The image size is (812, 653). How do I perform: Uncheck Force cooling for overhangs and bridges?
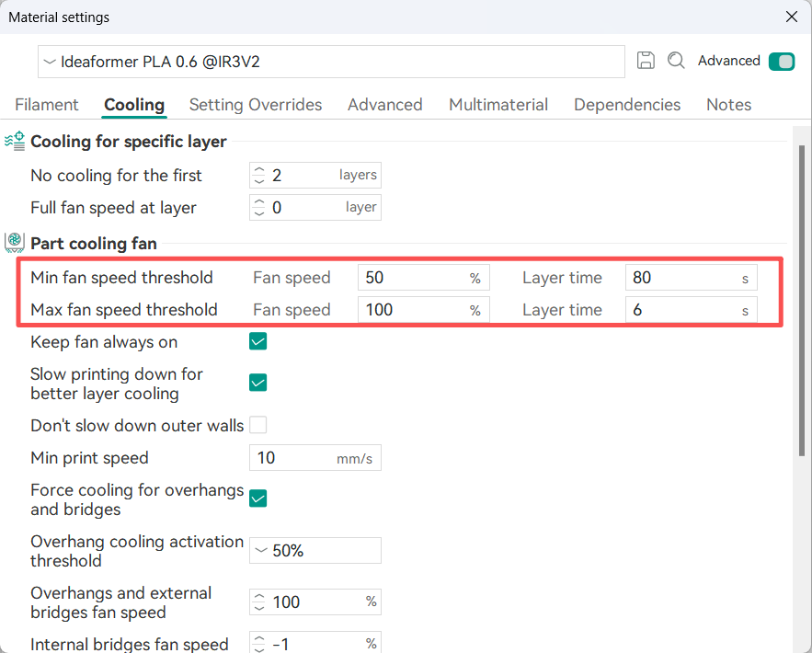(x=257, y=498)
